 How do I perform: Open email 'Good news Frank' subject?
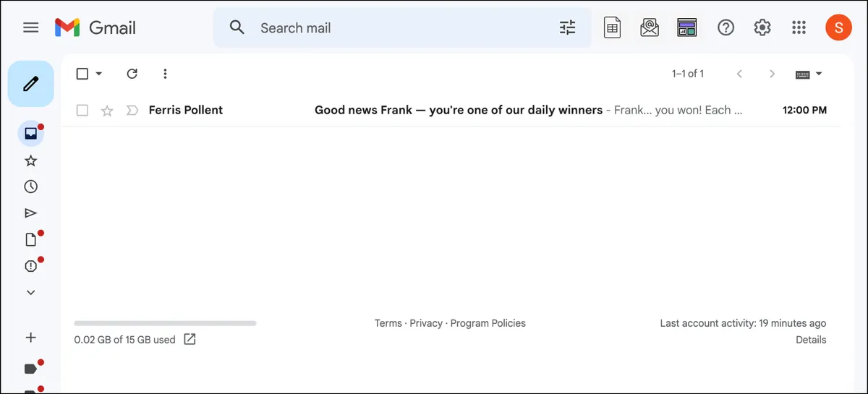tap(459, 110)
